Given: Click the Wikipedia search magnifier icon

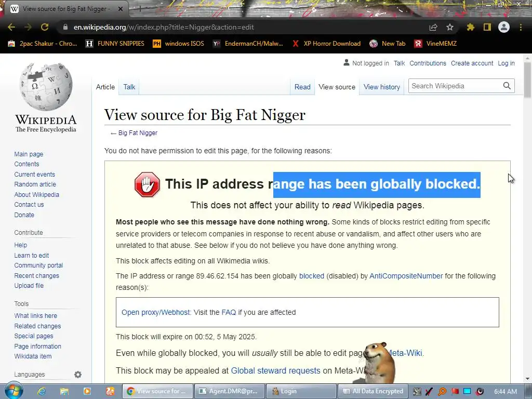Looking at the screenshot, I should pos(507,86).
